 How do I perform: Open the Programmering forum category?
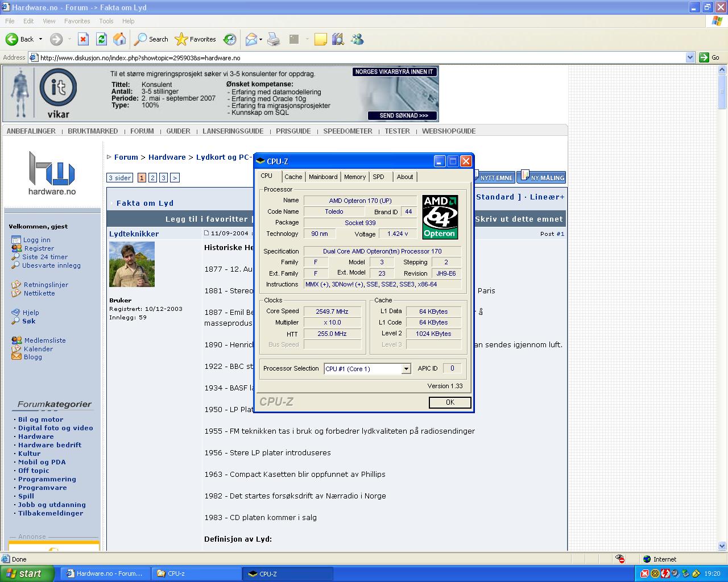tap(47, 479)
